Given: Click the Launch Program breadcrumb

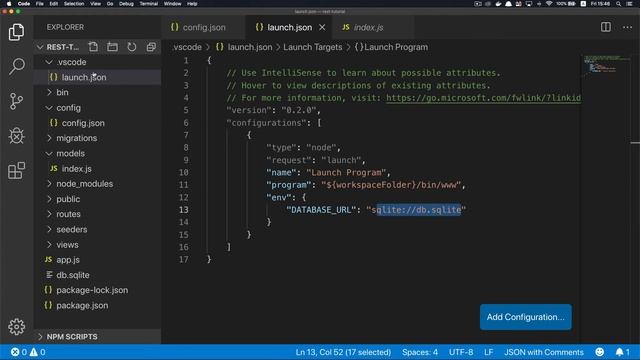Looking at the screenshot, I should point(391,47).
